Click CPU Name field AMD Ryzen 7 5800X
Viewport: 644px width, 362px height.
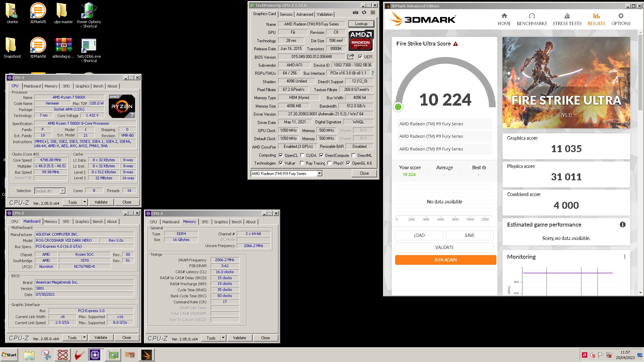[69, 97]
